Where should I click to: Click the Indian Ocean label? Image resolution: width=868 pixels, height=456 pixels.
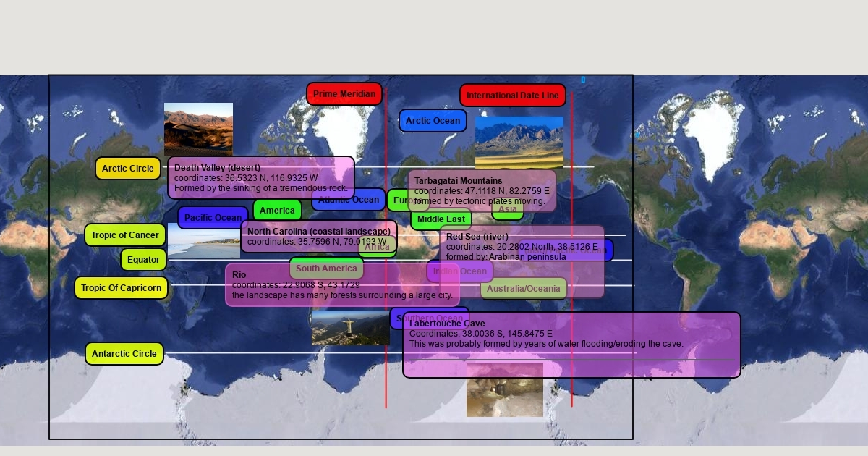point(460,271)
